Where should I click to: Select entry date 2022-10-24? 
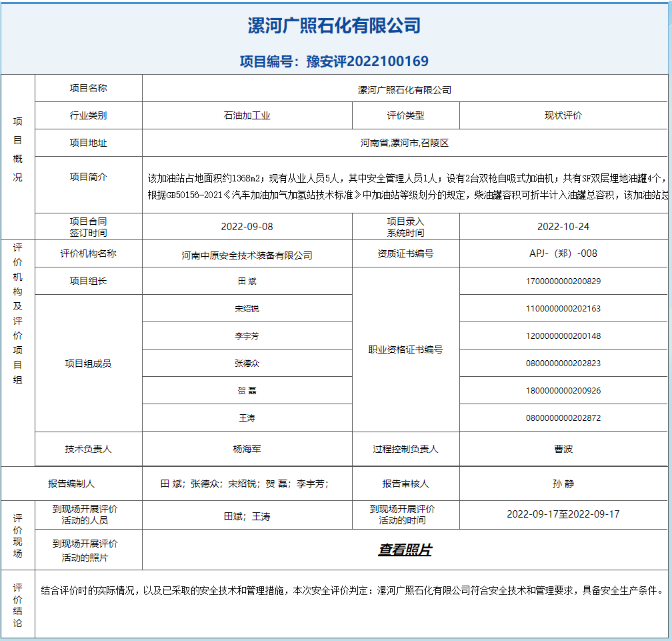pyautogui.click(x=563, y=226)
